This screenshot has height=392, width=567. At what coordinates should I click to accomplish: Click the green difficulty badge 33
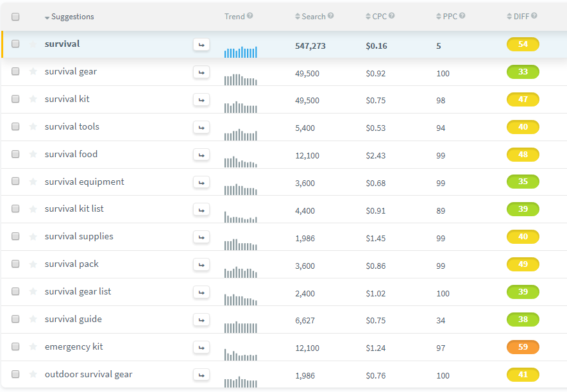point(523,72)
